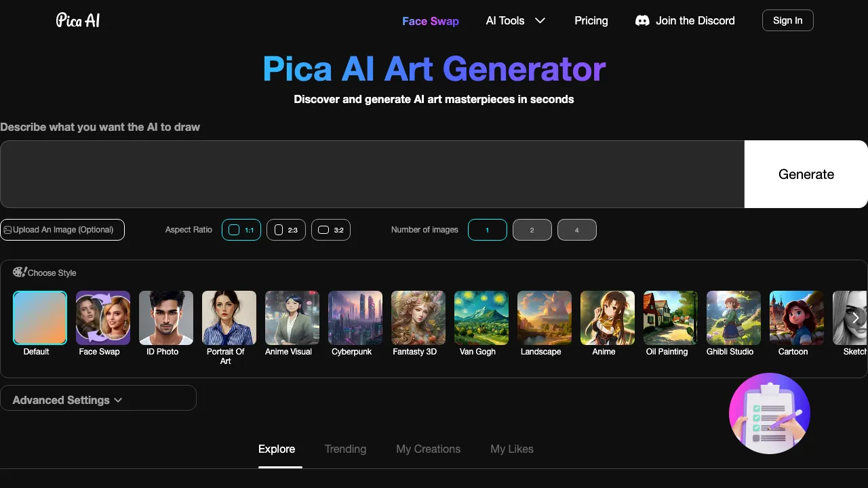This screenshot has width=868, height=488.
Task: Select the 3:2 aspect ratio
Action: coord(330,230)
